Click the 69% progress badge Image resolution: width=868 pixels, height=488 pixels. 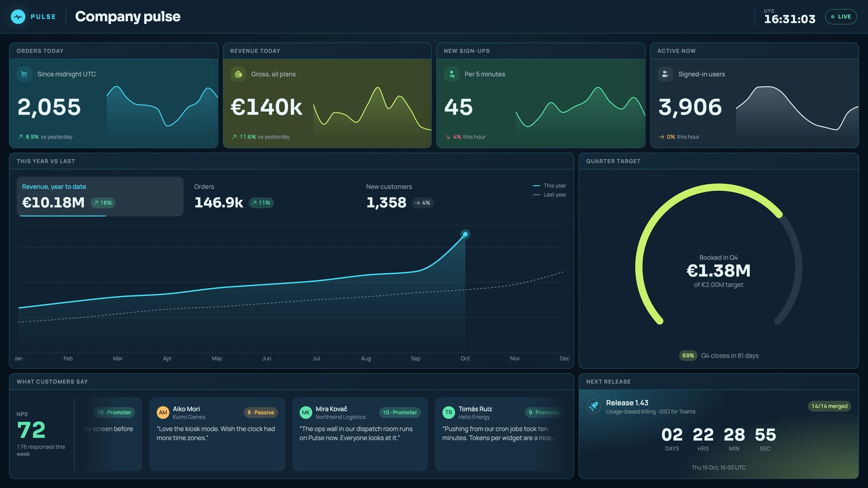coord(688,356)
